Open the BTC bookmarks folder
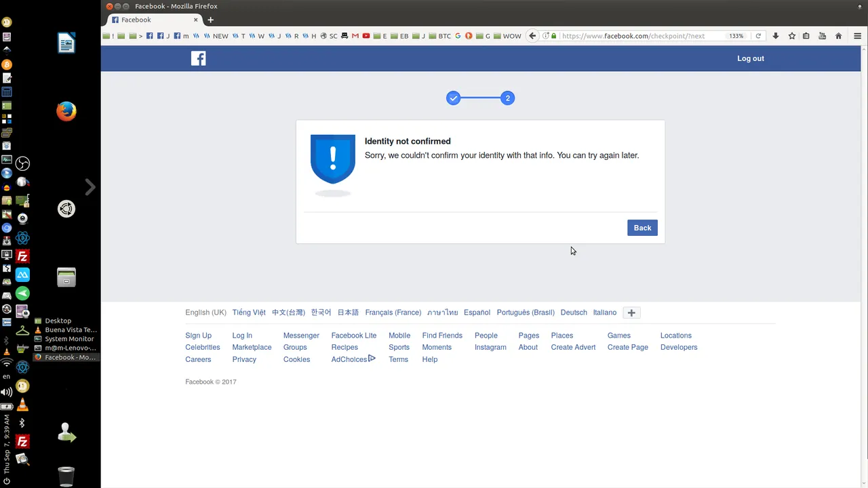 pyautogui.click(x=440, y=36)
